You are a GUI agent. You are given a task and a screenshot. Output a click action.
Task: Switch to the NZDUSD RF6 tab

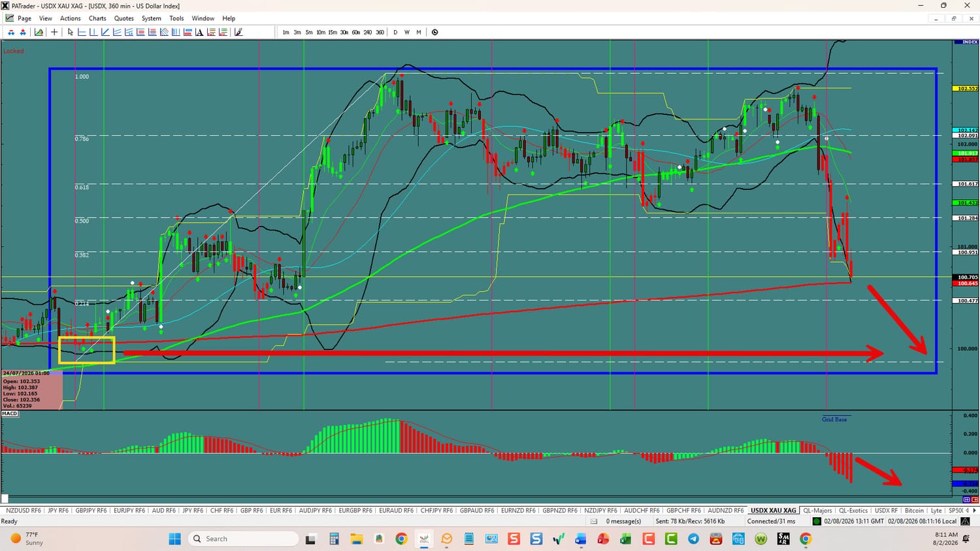coord(24,511)
